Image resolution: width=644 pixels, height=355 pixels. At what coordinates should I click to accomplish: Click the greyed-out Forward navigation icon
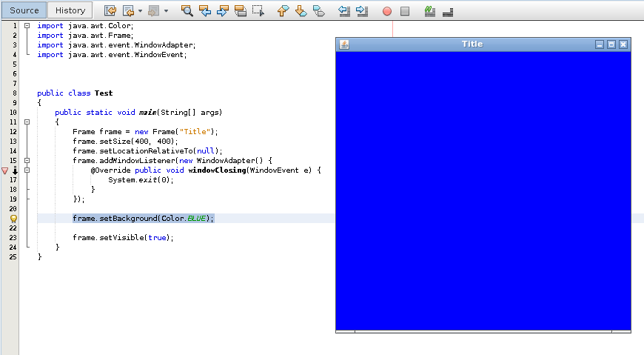(154, 11)
